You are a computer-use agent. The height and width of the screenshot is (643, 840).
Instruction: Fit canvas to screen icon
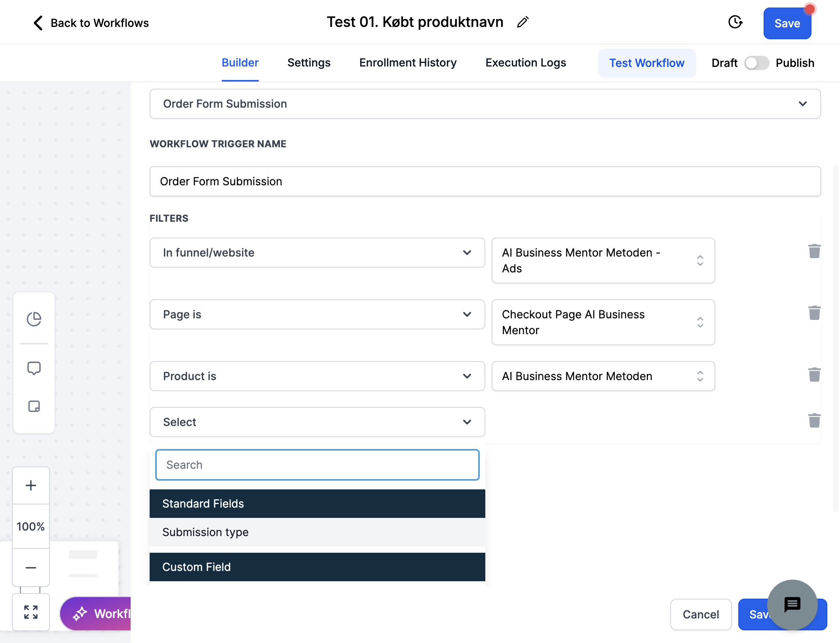pyautogui.click(x=31, y=612)
